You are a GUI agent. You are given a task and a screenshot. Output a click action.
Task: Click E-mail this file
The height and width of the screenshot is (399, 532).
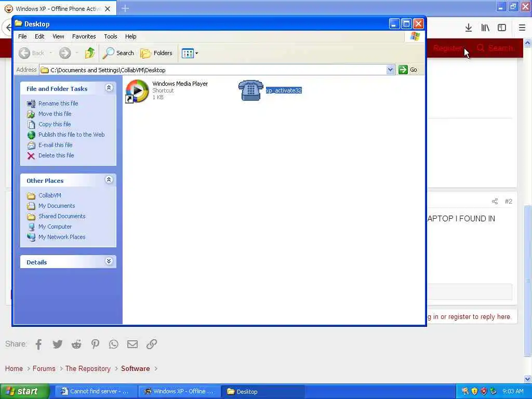coord(55,145)
